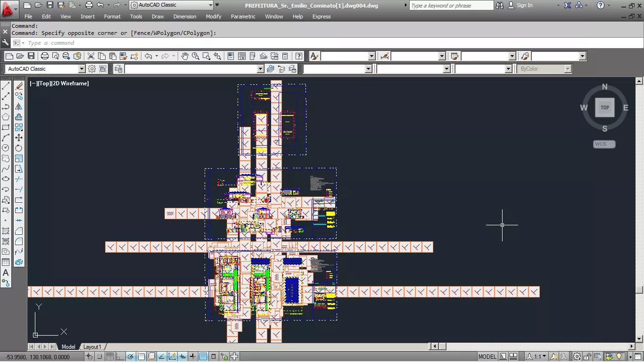Click the Mirror tool

pyautogui.click(x=19, y=107)
